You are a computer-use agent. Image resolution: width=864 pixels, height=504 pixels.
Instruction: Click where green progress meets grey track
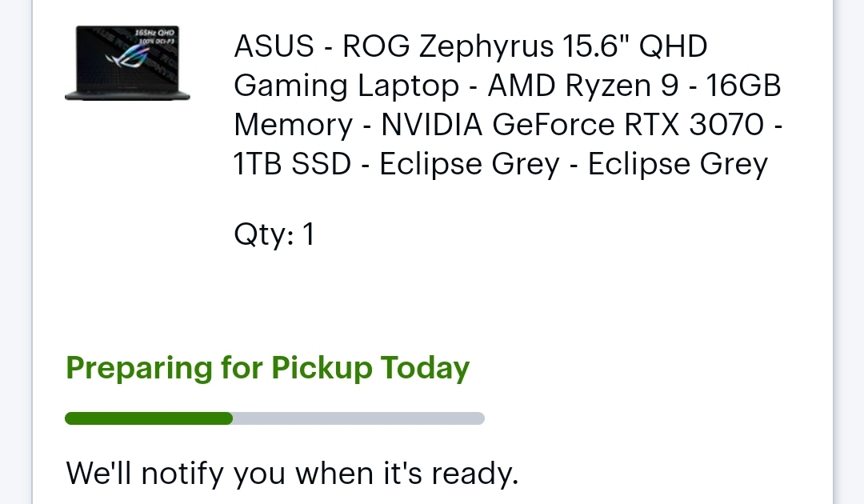(233, 418)
